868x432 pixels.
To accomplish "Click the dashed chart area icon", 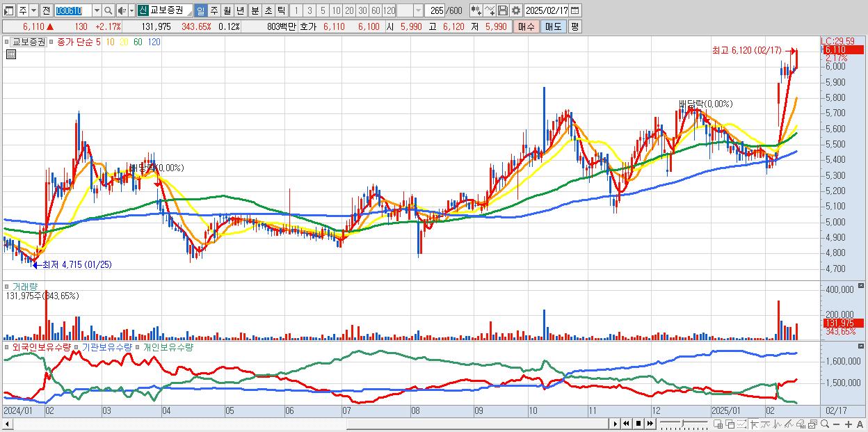I will (x=741, y=424).
